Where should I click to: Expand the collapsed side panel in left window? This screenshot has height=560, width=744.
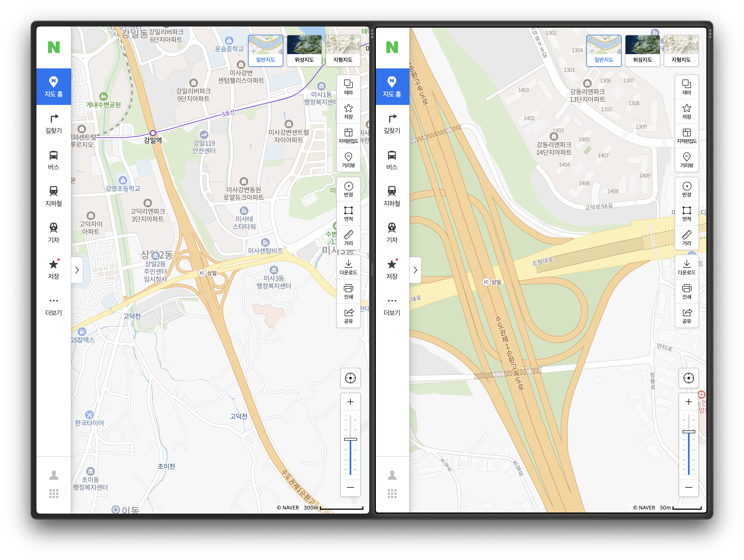77,270
